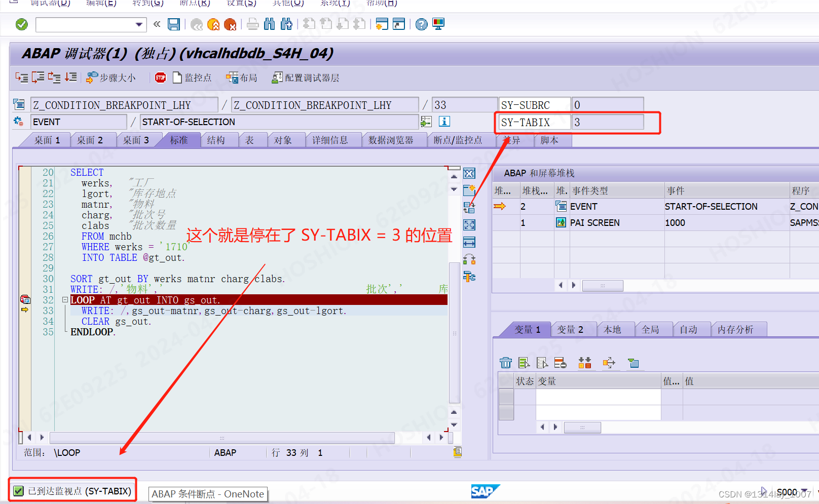The height and width of the screenshot is (504, 819).
Task: Switch to 数据浏览器 tab
Action: [x=391, y=140]
